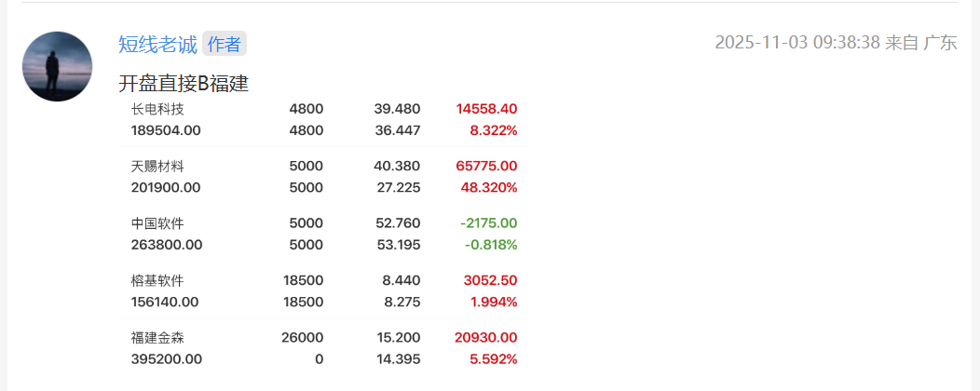The image size is (980, 391).
Task: Select the 2025-11-03 09:38:38 timestamp
Action: point(797,43)
